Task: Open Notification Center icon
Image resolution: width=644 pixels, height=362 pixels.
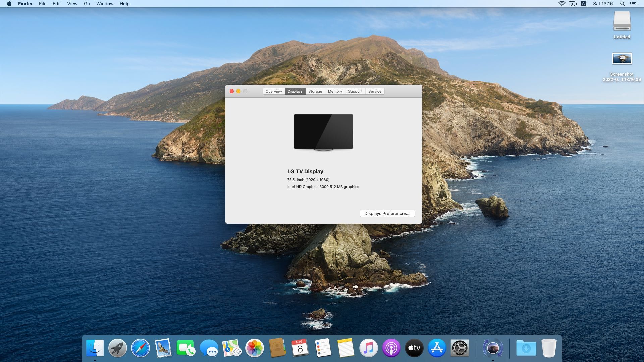Action: pyautogui.click(x=633, y=4)
